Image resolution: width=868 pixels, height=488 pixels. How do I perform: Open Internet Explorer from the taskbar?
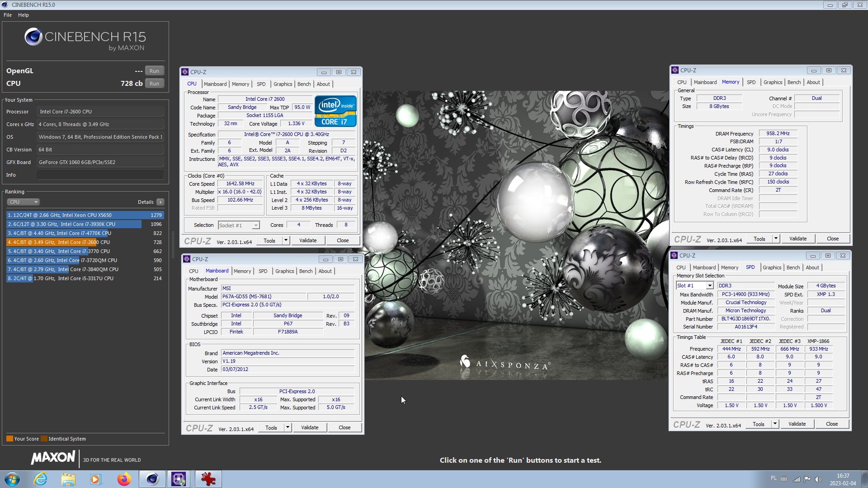41,479
